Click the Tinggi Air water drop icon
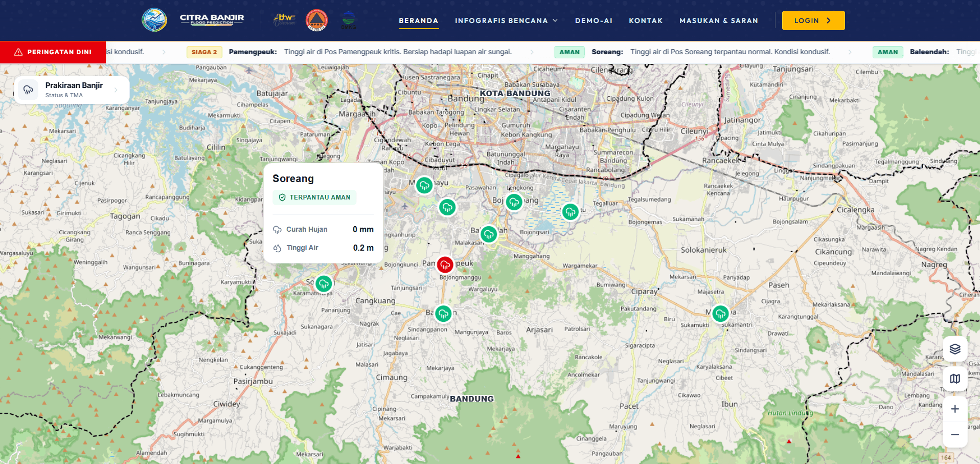The width and height of the screenshot is (980, 464). [x=277, y=248]
